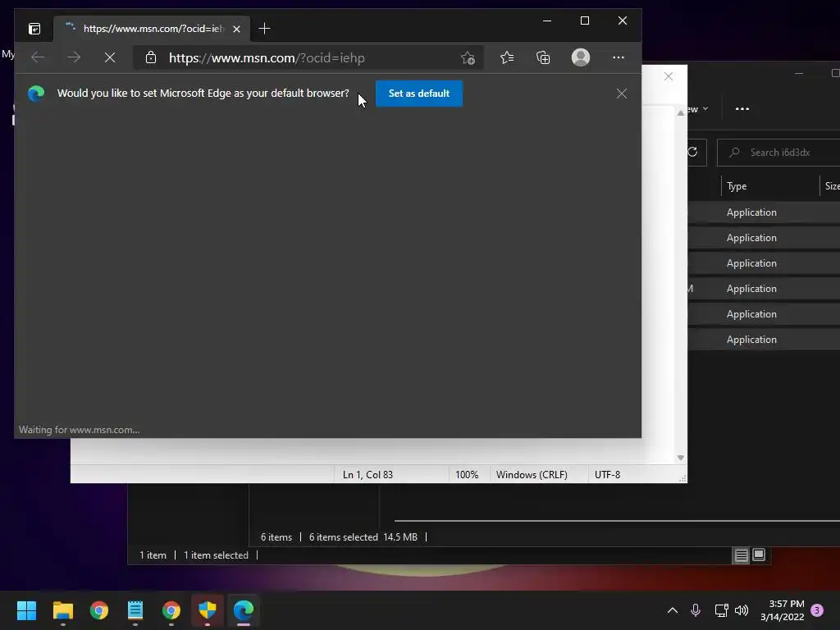Open Explorer See more options

[742, 109]
